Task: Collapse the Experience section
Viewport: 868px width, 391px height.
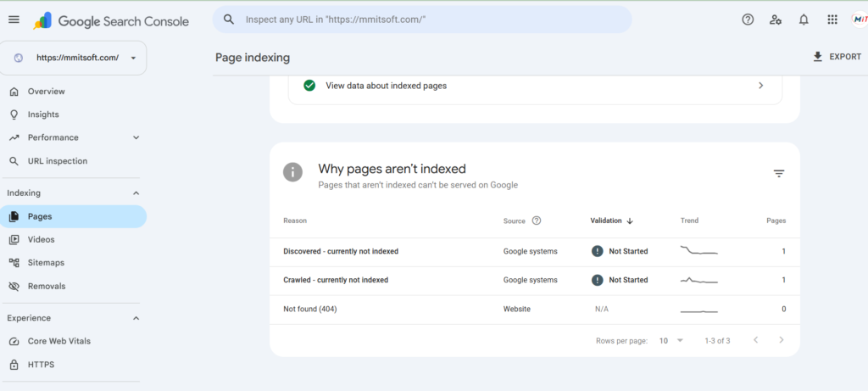Action: pos(136,318)
